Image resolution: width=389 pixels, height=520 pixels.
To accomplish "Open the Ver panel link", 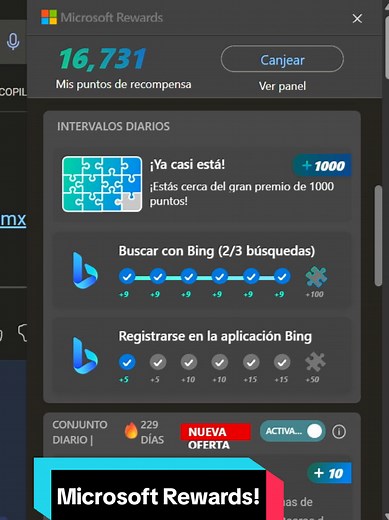I will point(282,86).
